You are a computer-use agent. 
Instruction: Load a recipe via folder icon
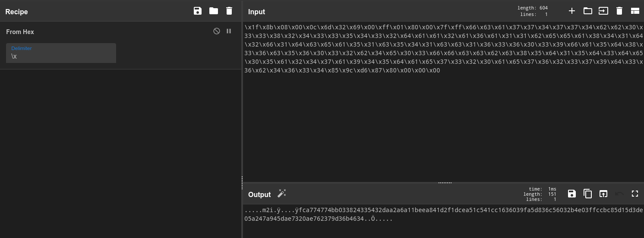tap(214, 11)
